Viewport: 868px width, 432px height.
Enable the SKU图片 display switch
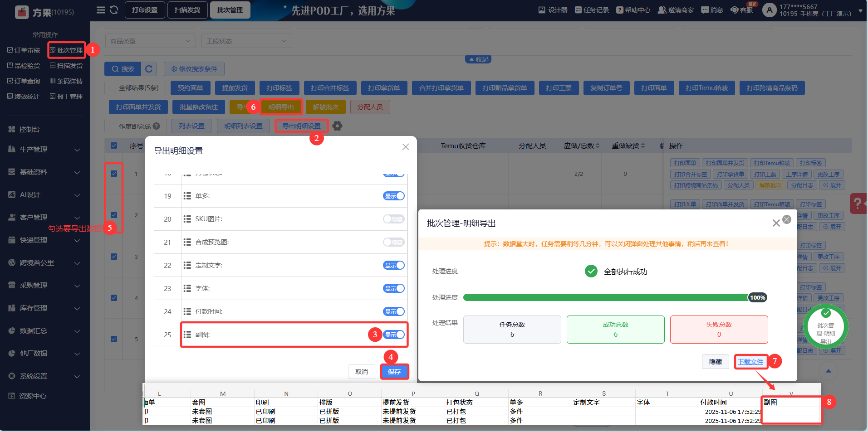(x=393, y=219)
